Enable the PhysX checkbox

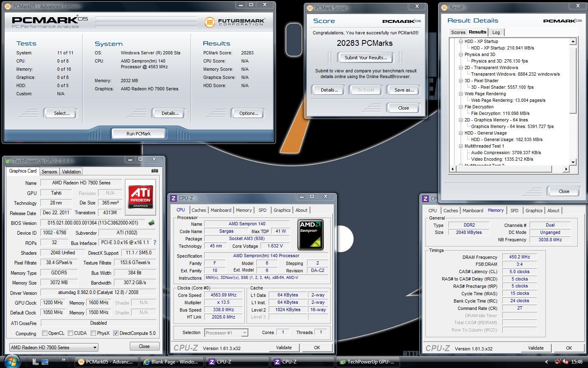93,333
